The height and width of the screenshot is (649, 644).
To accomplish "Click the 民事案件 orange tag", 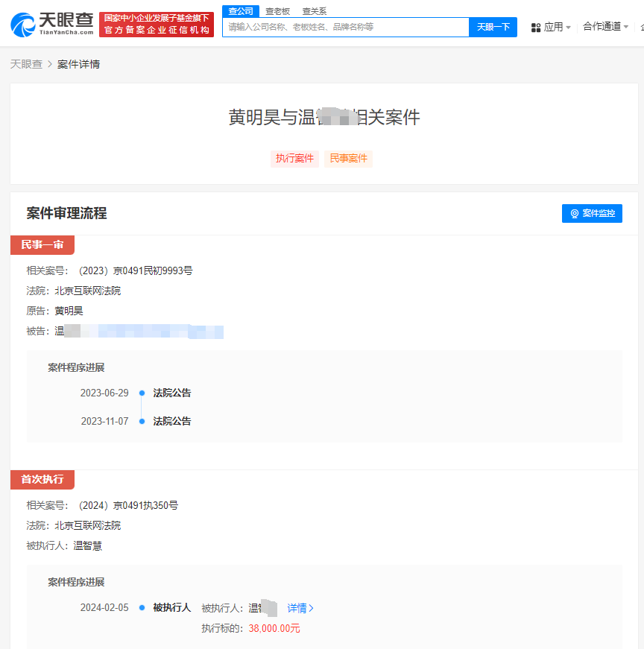I will (x=348, y=159).
